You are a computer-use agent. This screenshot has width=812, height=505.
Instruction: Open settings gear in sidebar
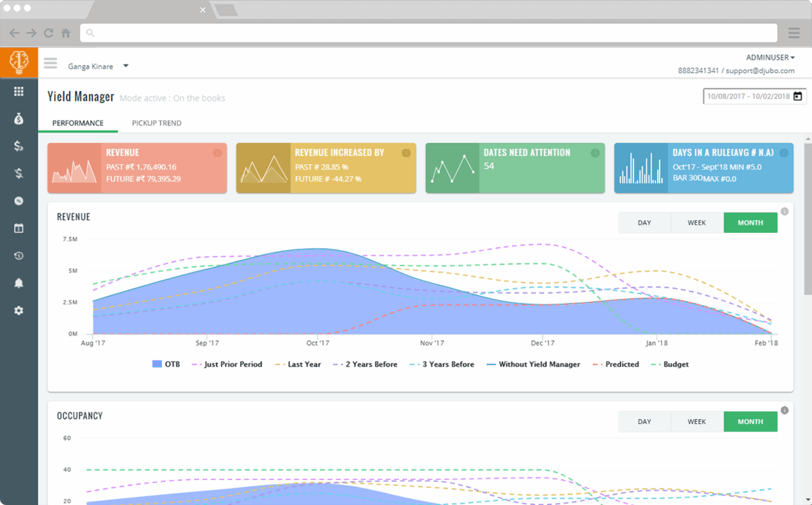click(19, 311)
